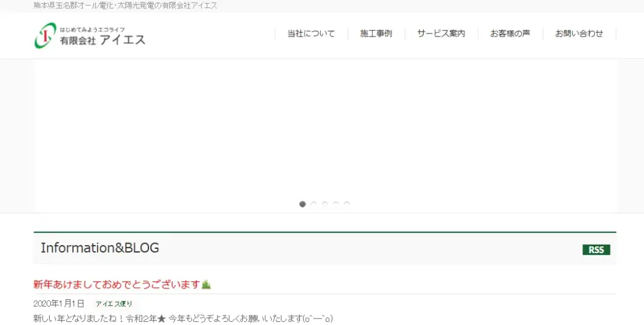644x325 pixels.
Task: Click the RSS feed badge
Action: pyautogui.click(x=596, y=250)
